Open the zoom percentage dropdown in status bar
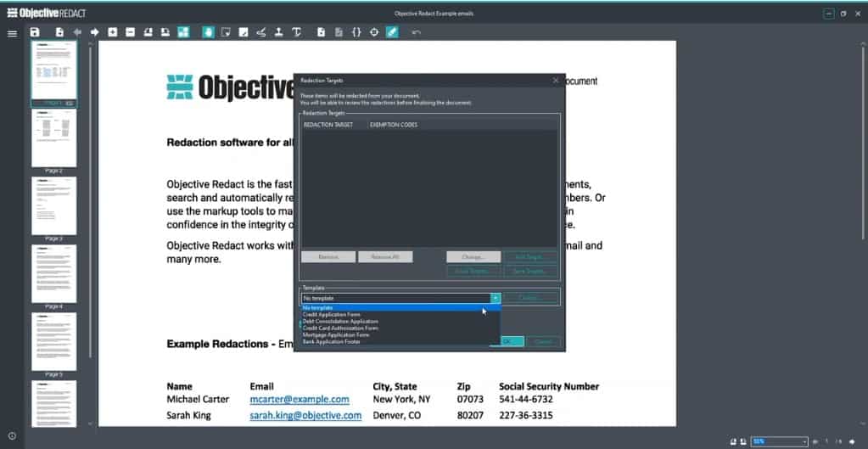This screenshot has height=449, width=868. pos(804,441)
